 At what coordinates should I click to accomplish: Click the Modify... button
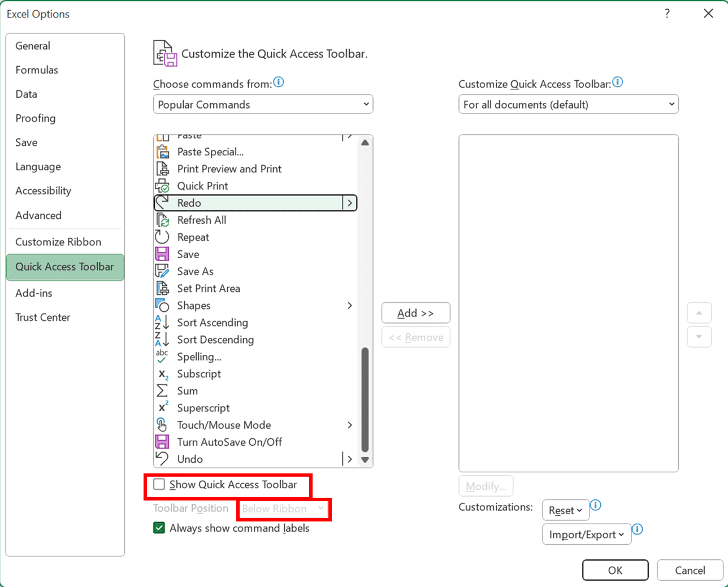486,486
